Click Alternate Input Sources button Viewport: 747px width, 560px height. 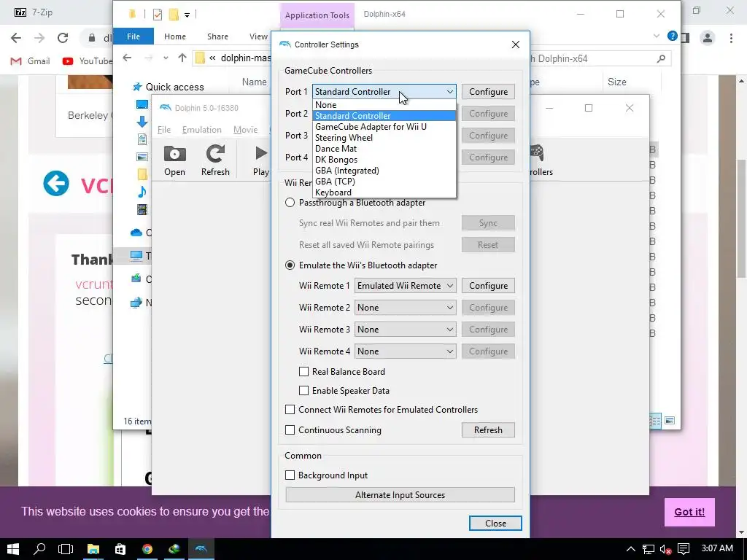[x=400, y=495]
